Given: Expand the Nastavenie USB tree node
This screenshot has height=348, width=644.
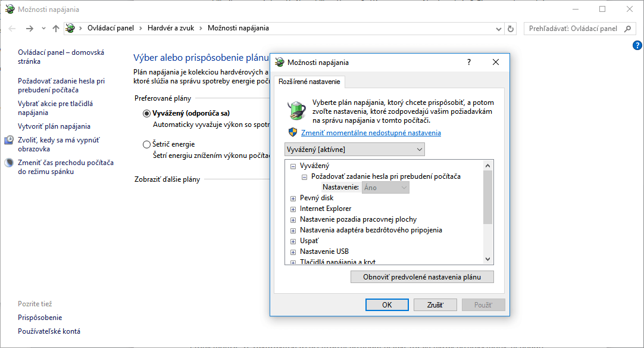Looking at the screenshot, I should pos(293,252).
